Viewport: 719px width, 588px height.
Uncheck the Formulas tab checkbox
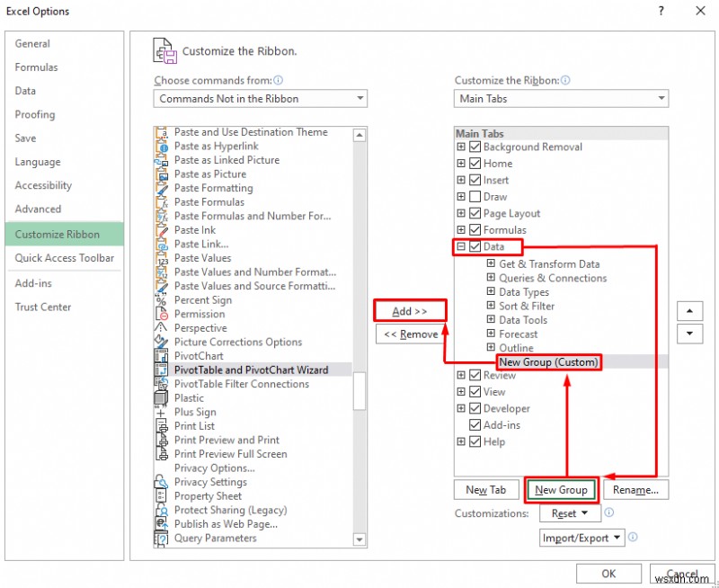pos(475,230)
